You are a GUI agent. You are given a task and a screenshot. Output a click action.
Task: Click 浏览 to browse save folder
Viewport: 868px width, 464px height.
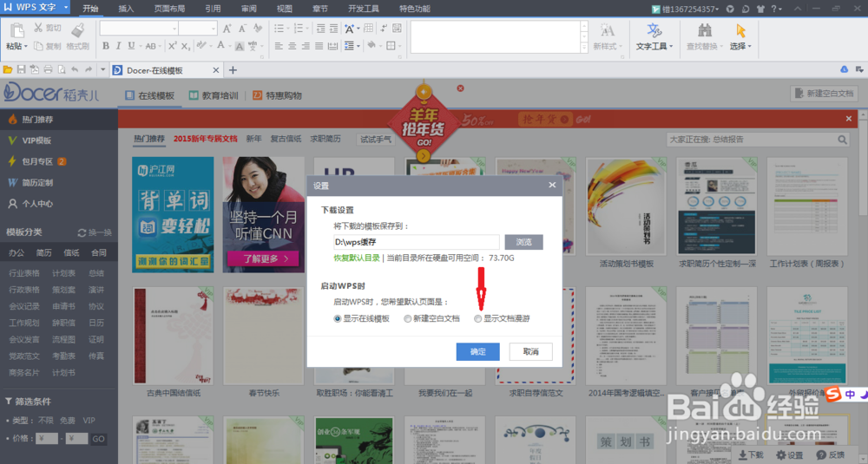pos(523,242)
